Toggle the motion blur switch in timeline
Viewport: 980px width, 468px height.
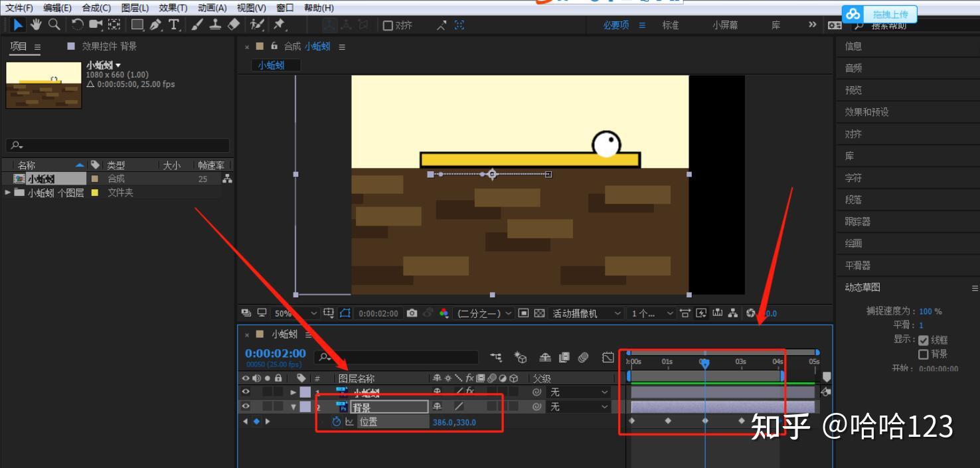tap(584, 358)
